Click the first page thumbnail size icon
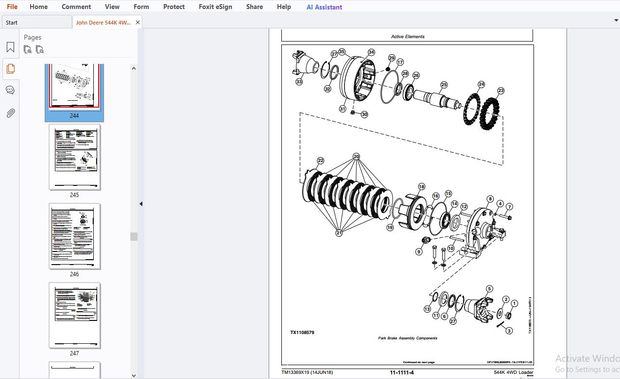 click(28, 50)
